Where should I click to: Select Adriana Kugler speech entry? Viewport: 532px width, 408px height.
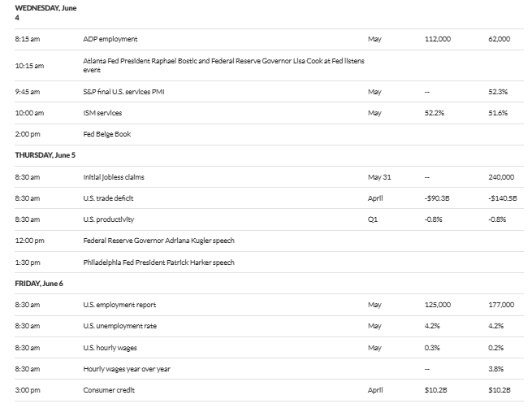158,241
